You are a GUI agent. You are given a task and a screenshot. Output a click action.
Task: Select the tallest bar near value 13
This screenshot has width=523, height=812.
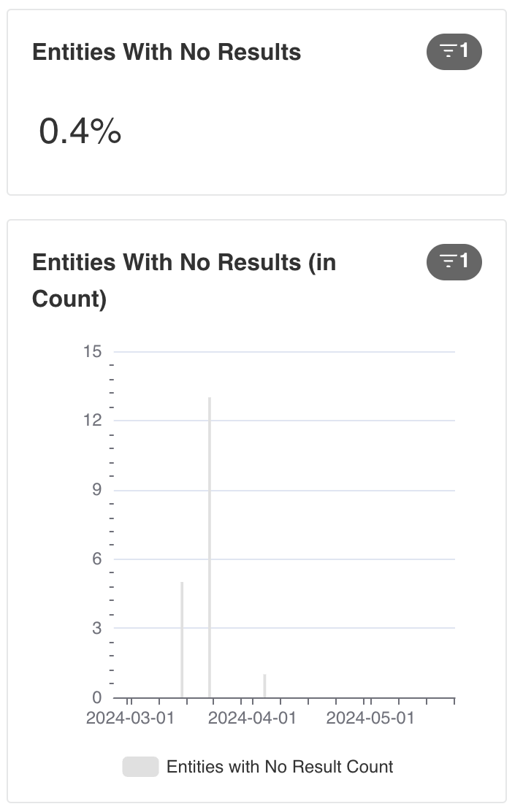click(210, 548)
